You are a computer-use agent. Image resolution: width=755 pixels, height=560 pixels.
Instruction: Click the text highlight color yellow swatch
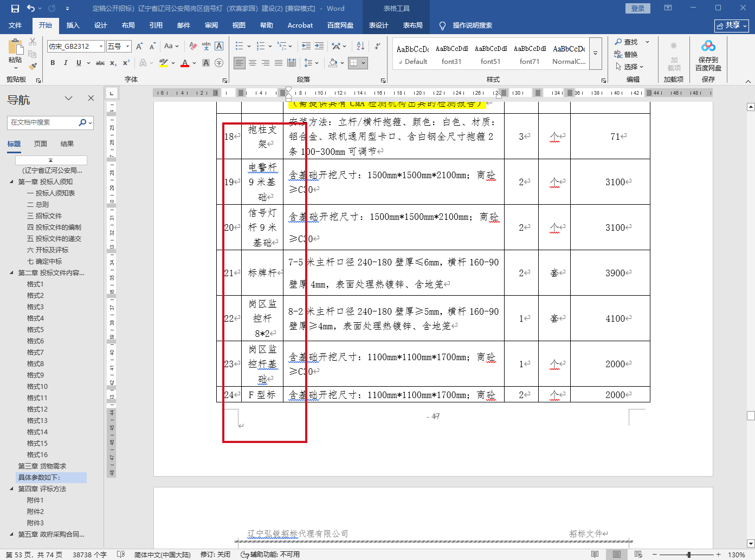(163, 63)
